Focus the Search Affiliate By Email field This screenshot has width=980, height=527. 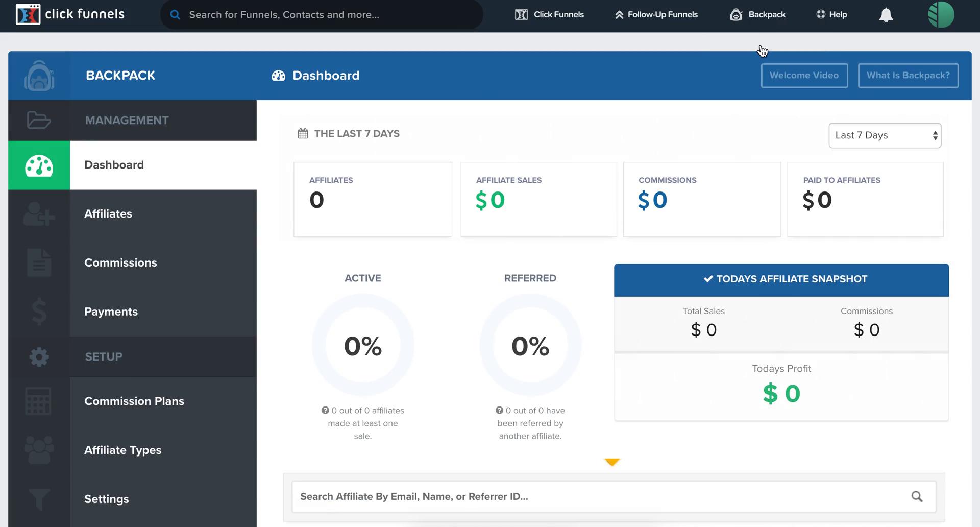(x=614, y=496)
